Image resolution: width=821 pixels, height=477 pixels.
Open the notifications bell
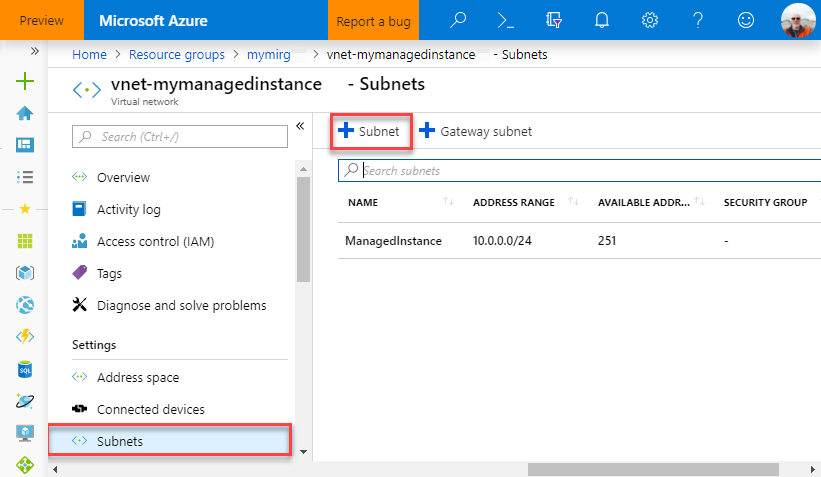coord(602,20)
